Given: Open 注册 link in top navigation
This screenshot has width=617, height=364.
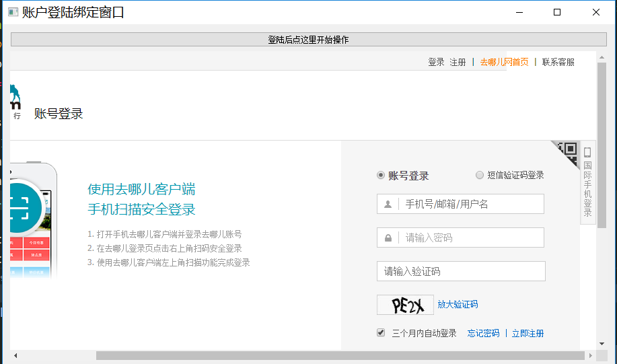Looking at the screenshot, I should point(458,62).
